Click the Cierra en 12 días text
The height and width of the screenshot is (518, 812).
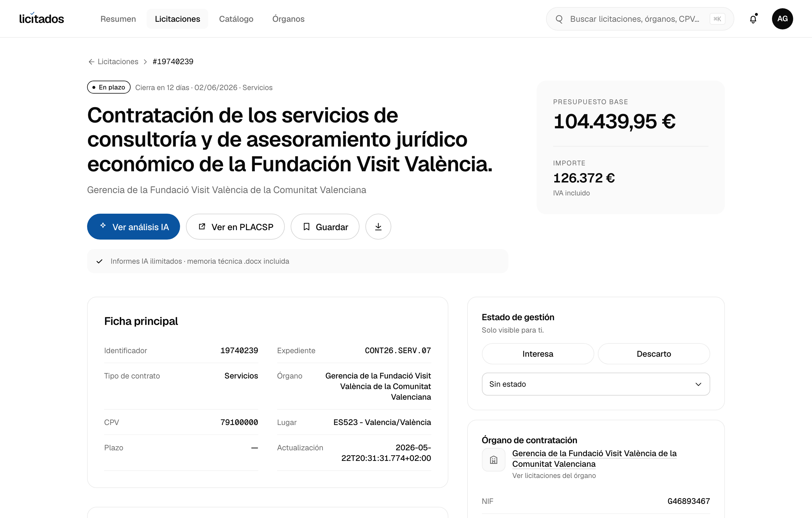coord(162,87)
